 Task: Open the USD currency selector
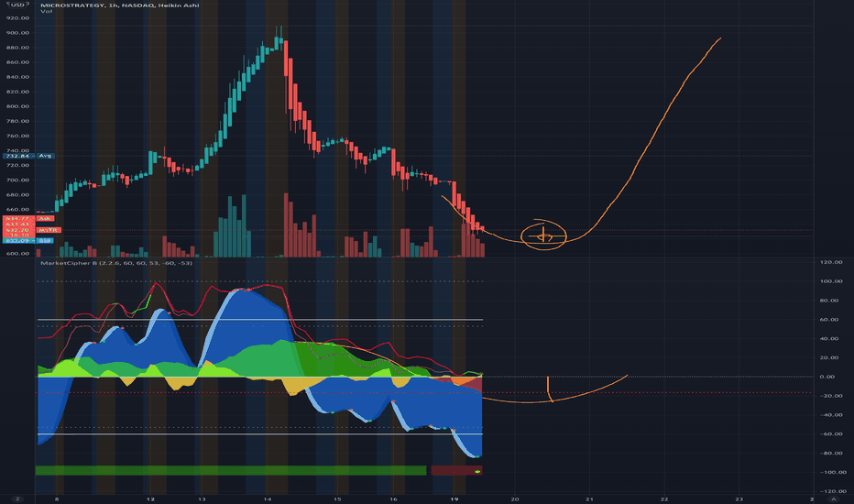16,5
